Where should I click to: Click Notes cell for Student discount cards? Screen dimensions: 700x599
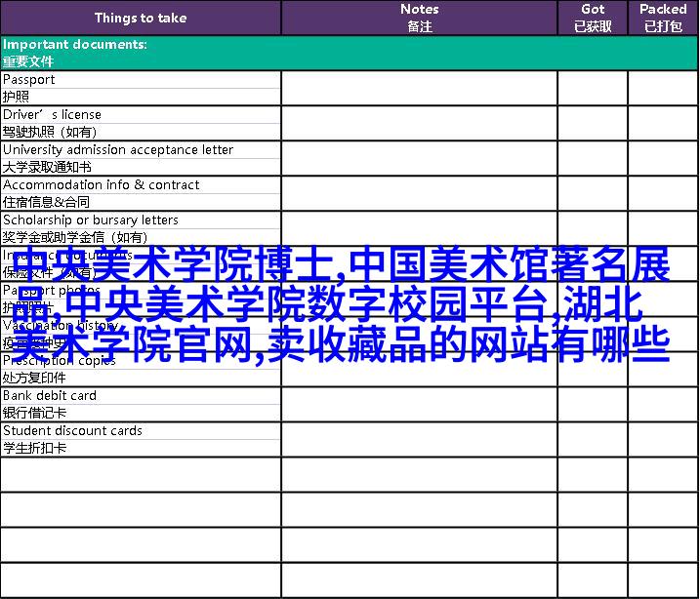click(419, 440)
